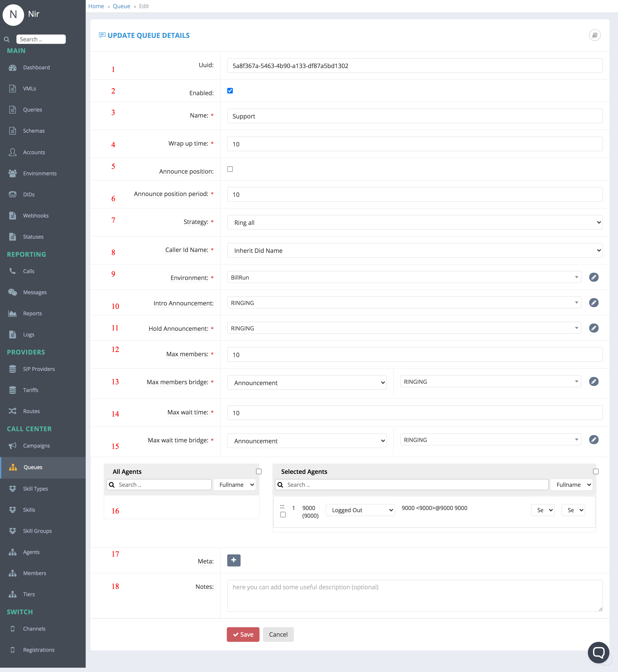Click drag-handle dots on agent 9000 row
The width and height of the screenshot is (618, 672).
(x=282, y=507)
